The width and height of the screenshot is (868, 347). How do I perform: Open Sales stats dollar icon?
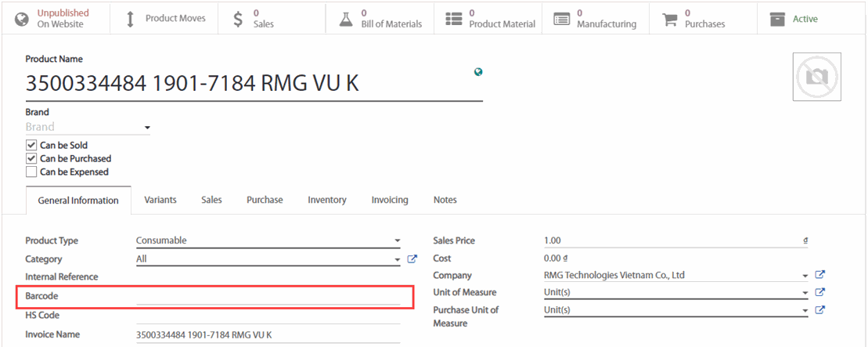point(239,19)
